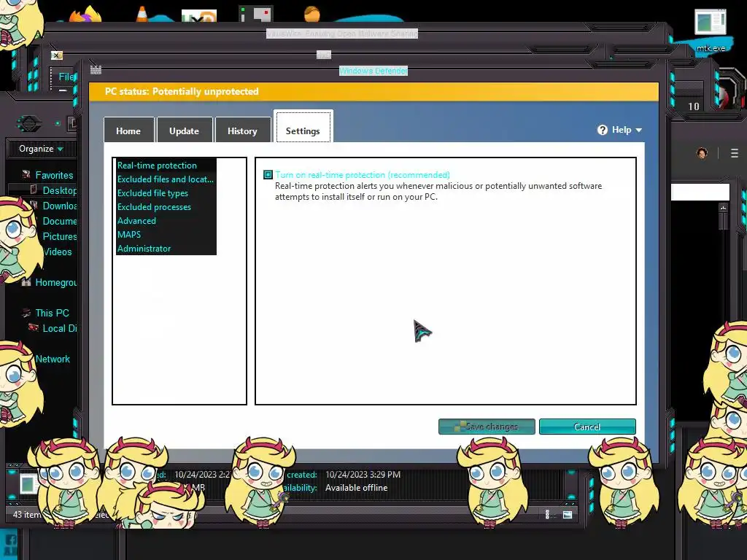This screenshot has width=747, height=560.
Task: Select Network in Explorer sidebar
Action: click(53, 359)
